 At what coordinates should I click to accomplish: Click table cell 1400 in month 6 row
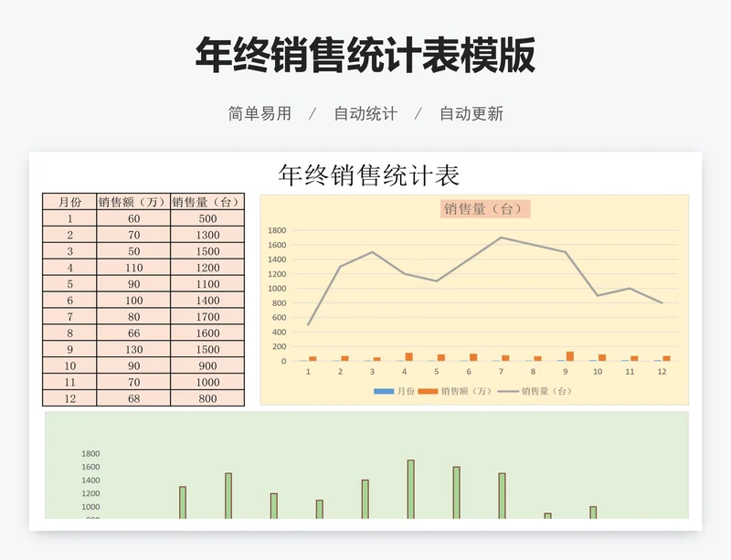[207, 300]
